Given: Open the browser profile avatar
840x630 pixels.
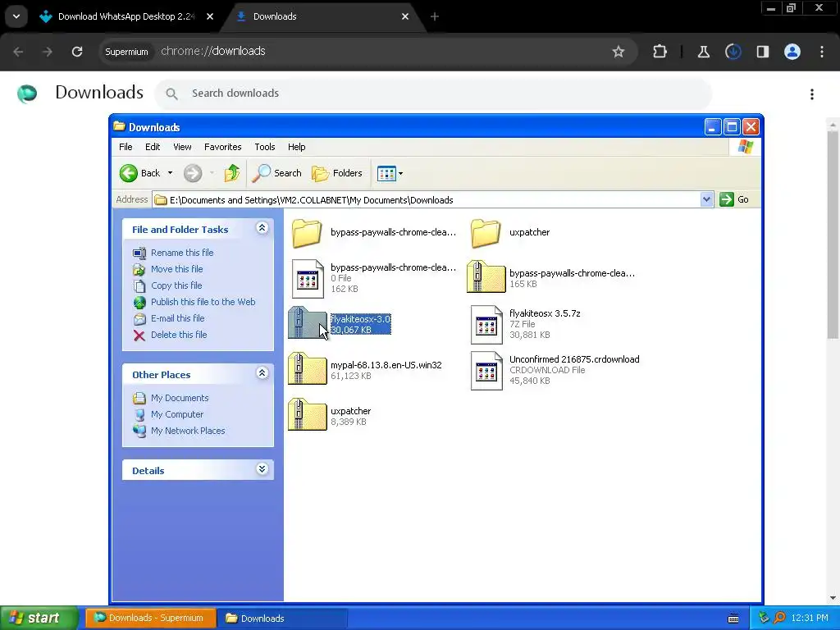Looking at the screenshot, I should [792, 52].
